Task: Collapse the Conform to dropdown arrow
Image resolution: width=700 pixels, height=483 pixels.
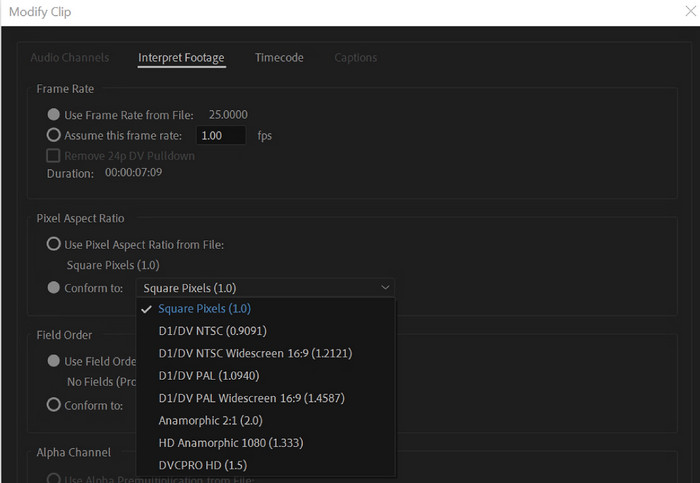Action: click(x=386, y=288)
